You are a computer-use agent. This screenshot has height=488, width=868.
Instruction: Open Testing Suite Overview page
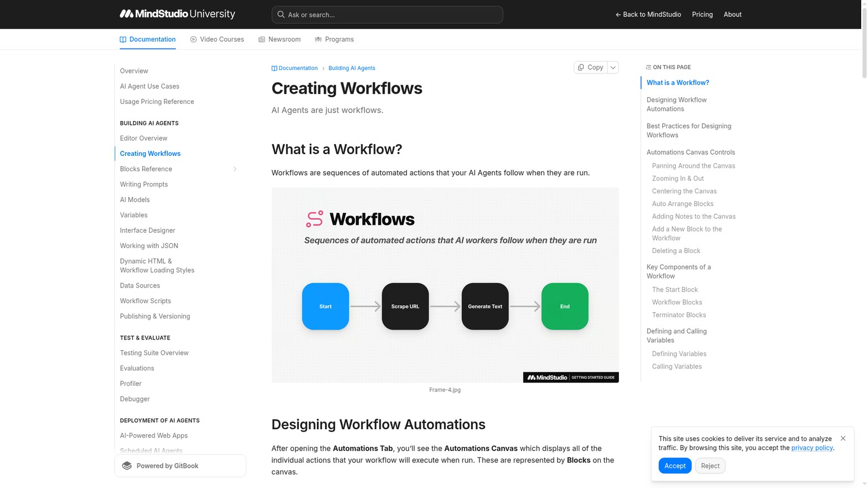tap(154, 353)
